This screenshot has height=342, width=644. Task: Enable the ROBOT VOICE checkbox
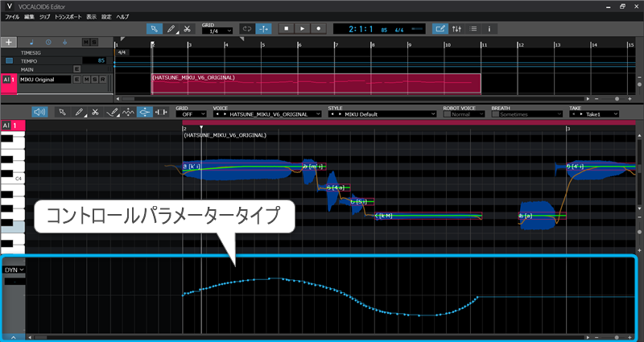[x=447, y=114]
